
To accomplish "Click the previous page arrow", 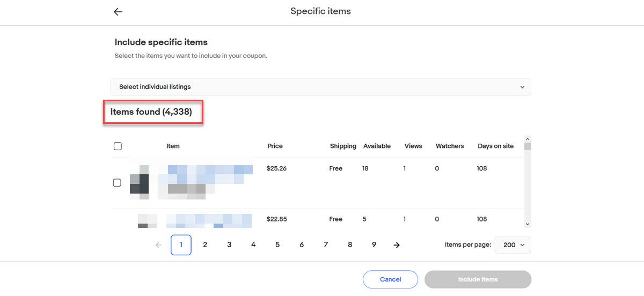I will 158,245.
